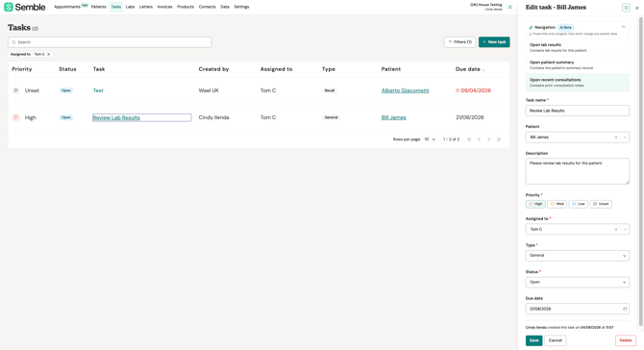Screen dimensions: 644x350
Task: Clear the Bill James patient selection
Action: point(616,137)
